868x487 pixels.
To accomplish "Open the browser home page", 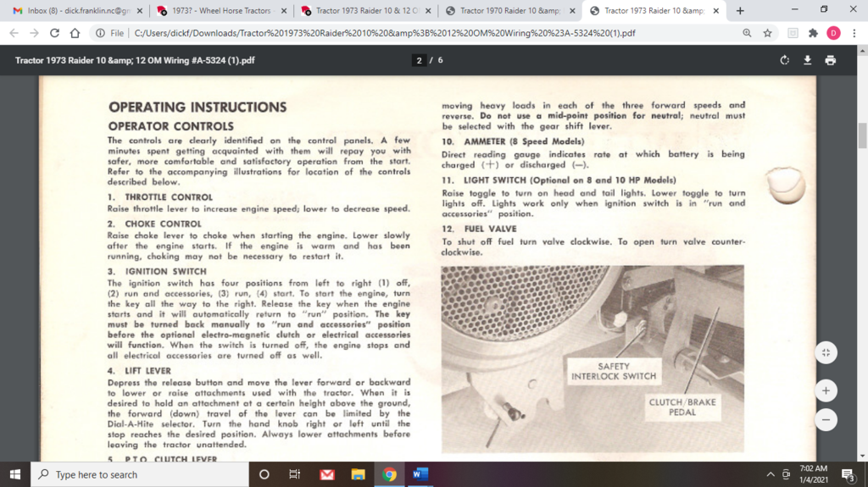I will tap(75, 33).
